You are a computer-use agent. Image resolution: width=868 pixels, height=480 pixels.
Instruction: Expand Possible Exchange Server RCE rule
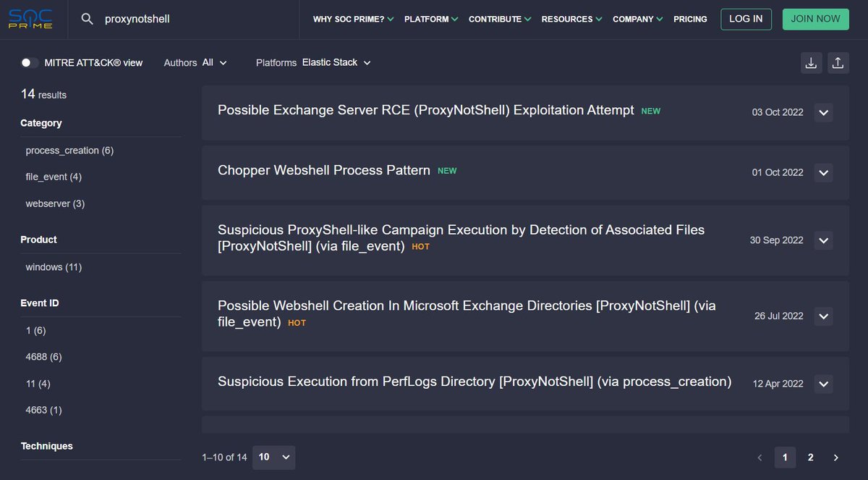click(x=824, y=112)
